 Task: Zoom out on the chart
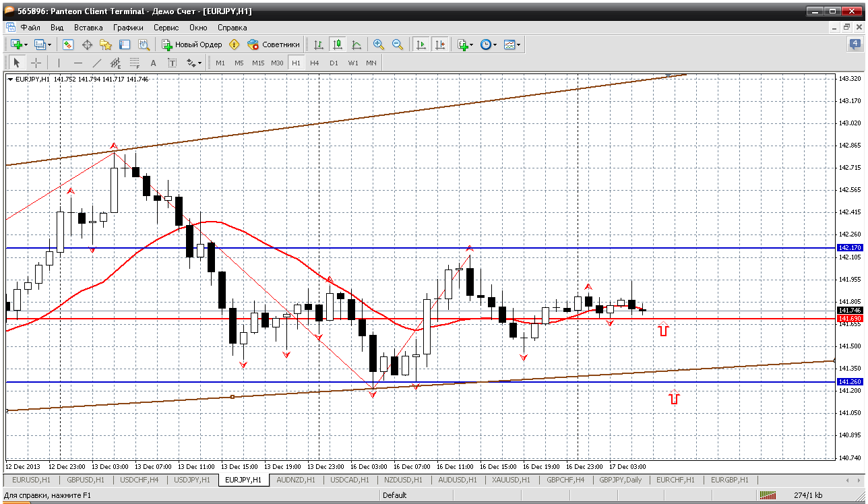398,44
